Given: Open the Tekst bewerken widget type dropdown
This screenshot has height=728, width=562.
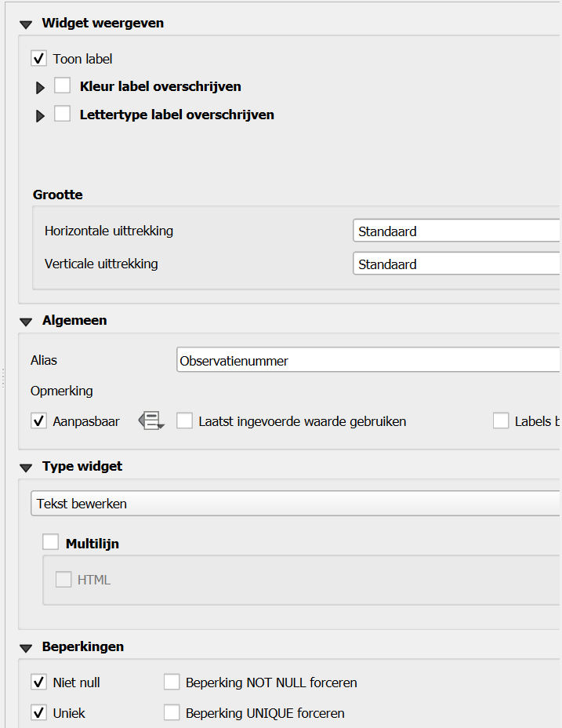Looking at the screenshot, I should (295, 504).
